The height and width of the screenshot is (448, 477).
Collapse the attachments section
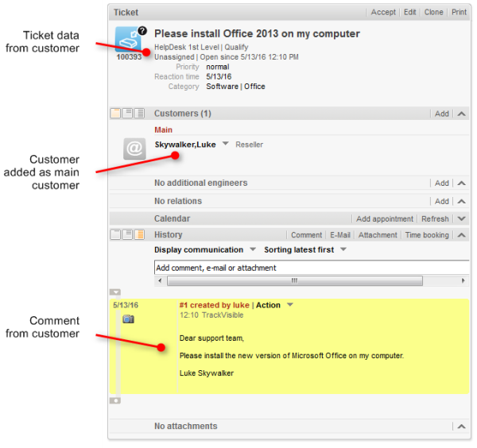pyautogui.click(x=461, y=426)
